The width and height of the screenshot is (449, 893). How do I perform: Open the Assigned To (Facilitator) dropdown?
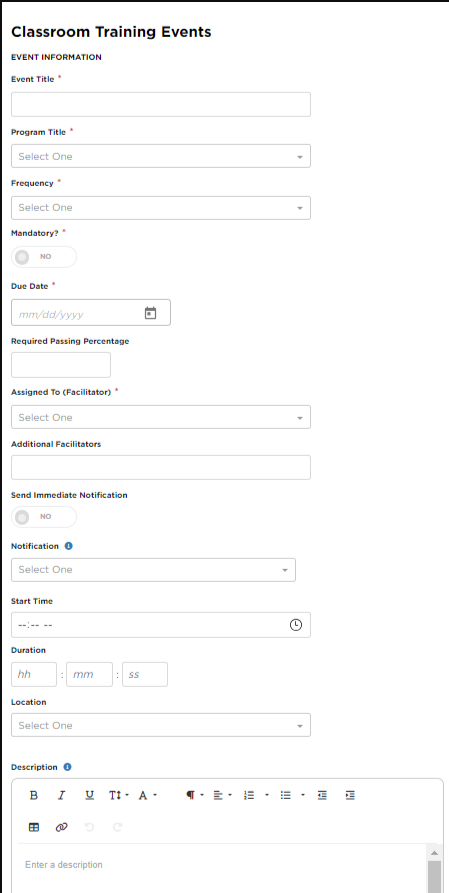point(161,417)
